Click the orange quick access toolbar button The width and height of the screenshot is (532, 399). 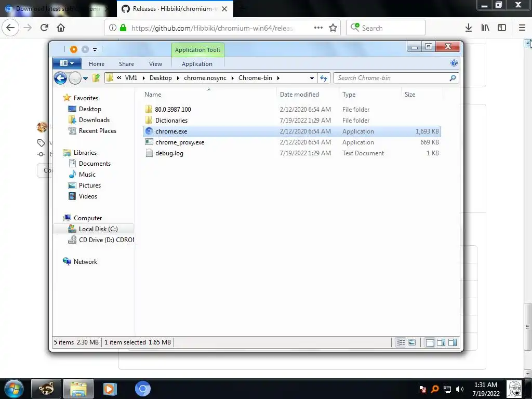(73, 49)
